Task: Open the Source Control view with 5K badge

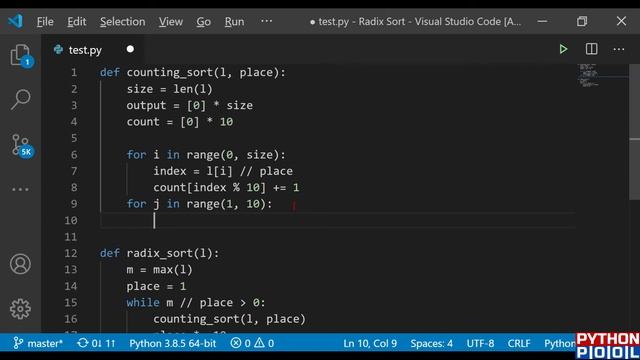Action: click(21, 146)
